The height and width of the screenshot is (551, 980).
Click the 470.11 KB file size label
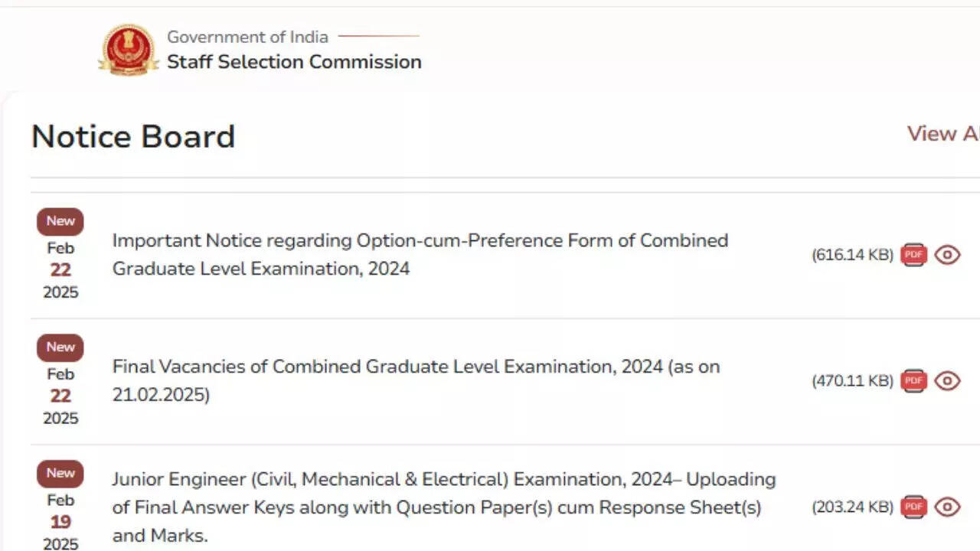(x=852, y=381)
